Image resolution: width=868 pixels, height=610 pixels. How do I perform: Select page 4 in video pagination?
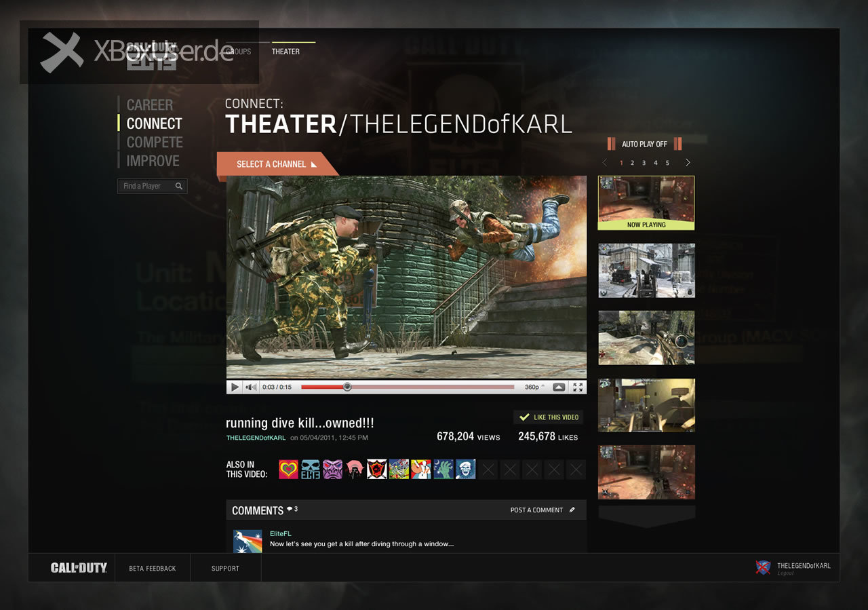[655, 163]
